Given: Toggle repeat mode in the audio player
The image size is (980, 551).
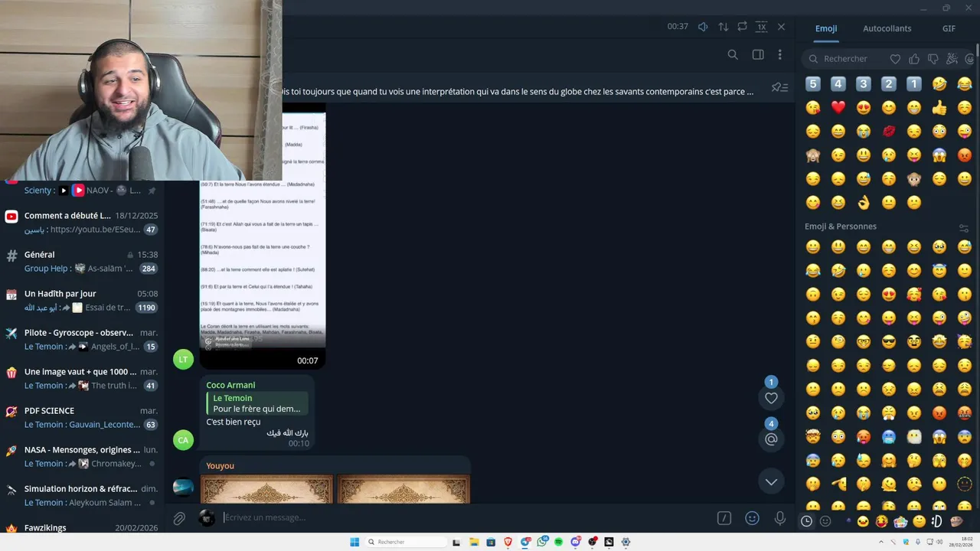Looking at the screenshot, I should tap(742, 27).
